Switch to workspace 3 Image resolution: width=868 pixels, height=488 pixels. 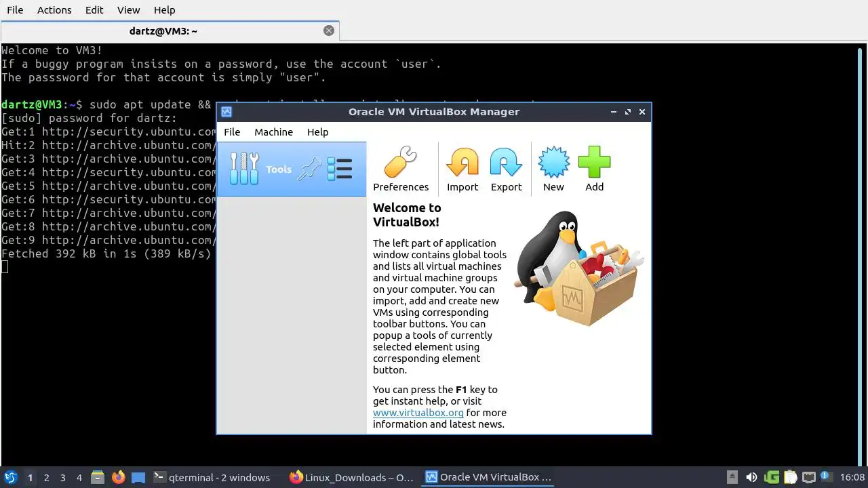62,478
